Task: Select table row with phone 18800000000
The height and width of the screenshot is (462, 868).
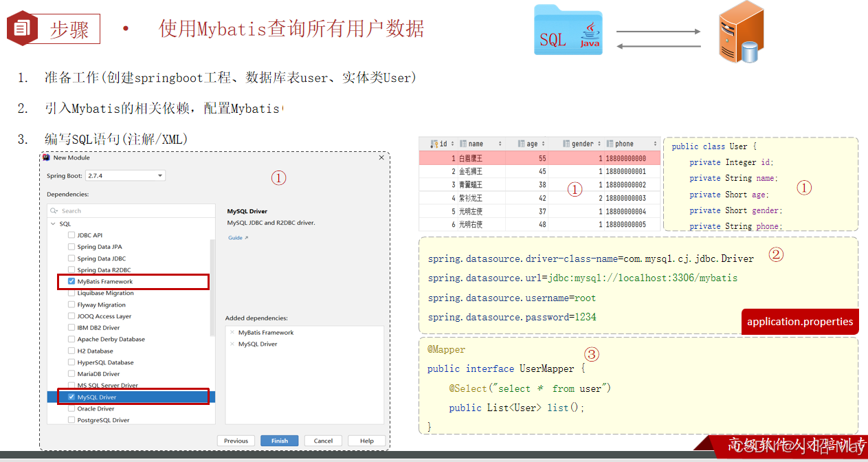Action: (x=539, y=158)
